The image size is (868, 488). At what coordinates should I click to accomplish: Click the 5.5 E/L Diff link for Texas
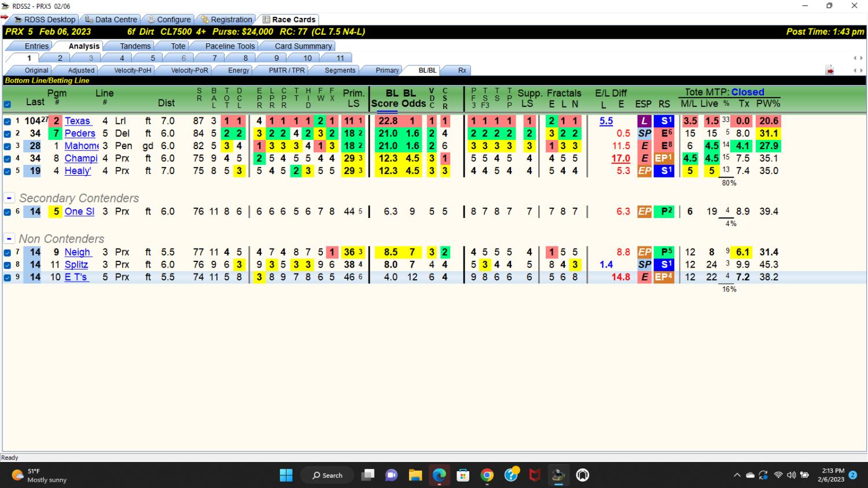606,121
